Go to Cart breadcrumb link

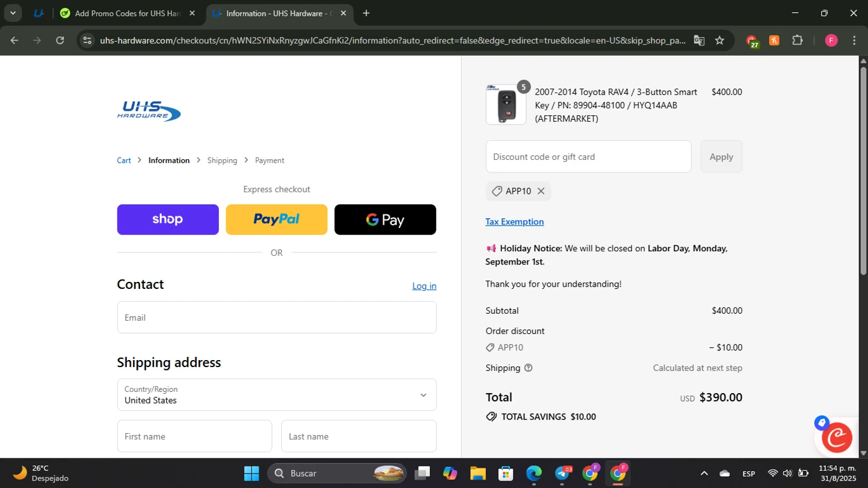124,160
